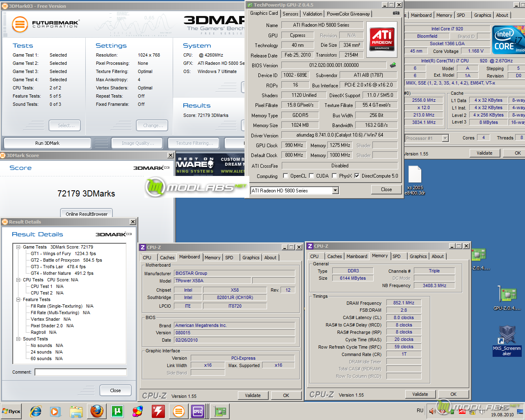Open SPD tab in CPU-Z Memory window
The image size is (525, 420).
click(x=397, y=256)
